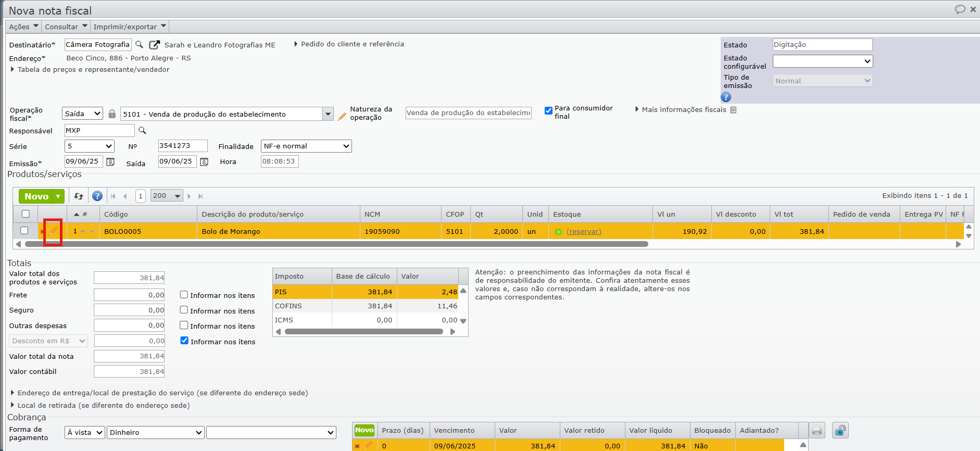Click the printer icon in Cobrança section
Viewport: 980px width, 451px height.
point(817,430)
